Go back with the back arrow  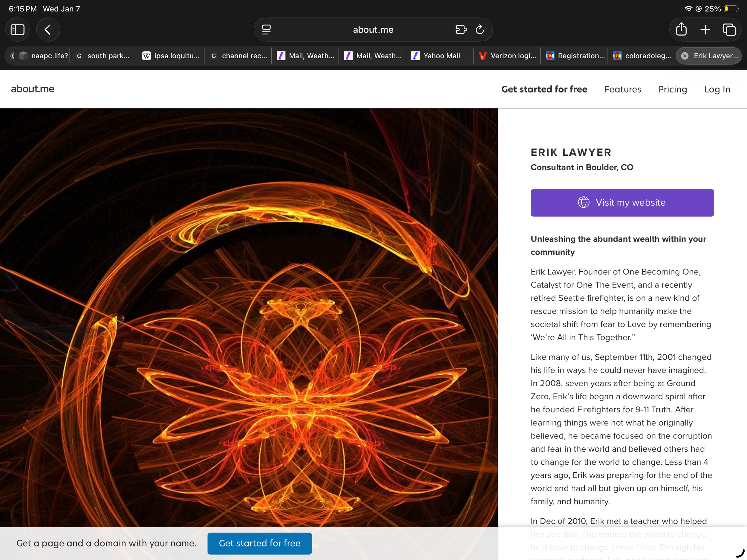[x=48, y=30]
